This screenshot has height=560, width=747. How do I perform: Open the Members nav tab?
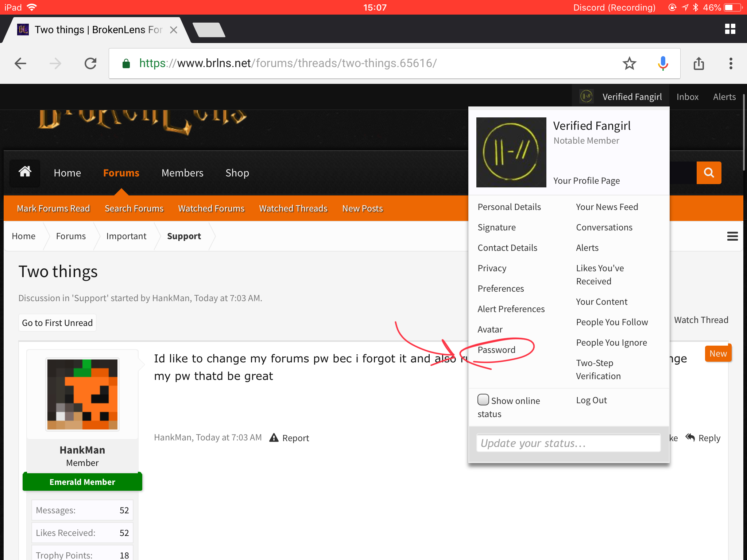(x=182, y=173)
